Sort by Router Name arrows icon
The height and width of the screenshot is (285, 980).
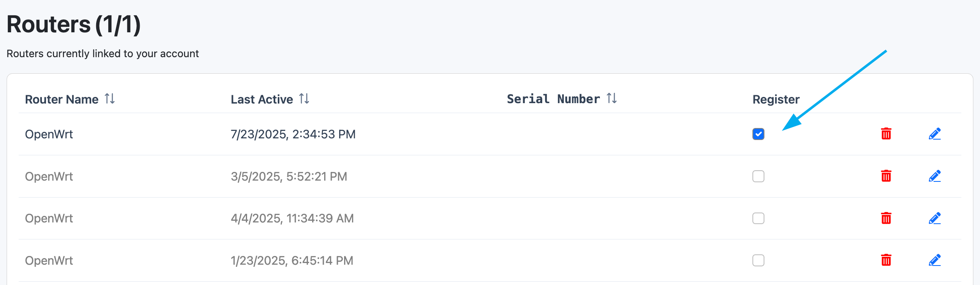tap(109, 99)
